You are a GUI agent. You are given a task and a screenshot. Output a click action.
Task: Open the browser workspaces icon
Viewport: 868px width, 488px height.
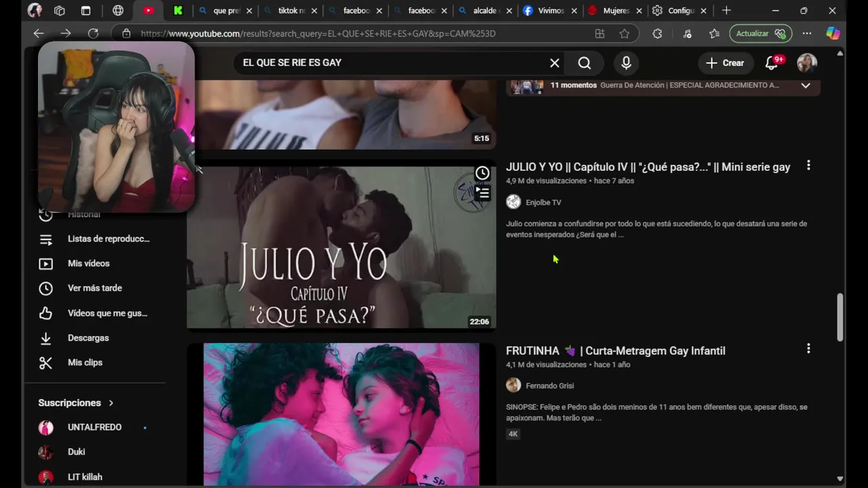(60, 10)
